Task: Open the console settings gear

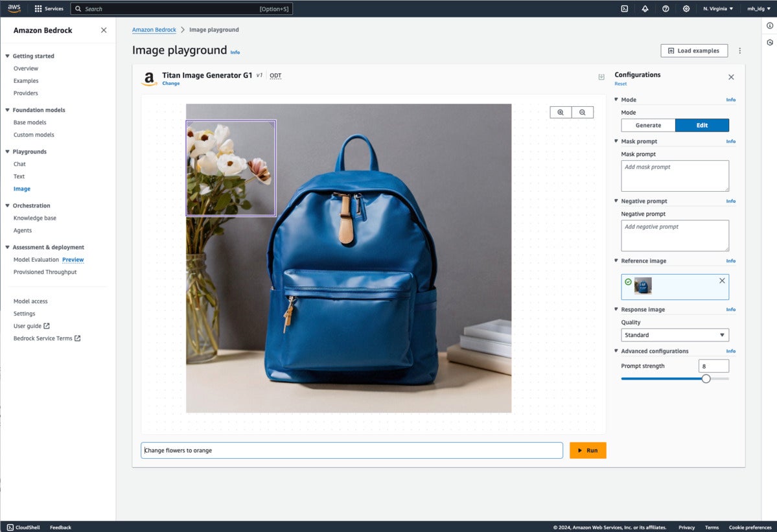Action: (x=686, y=8)
